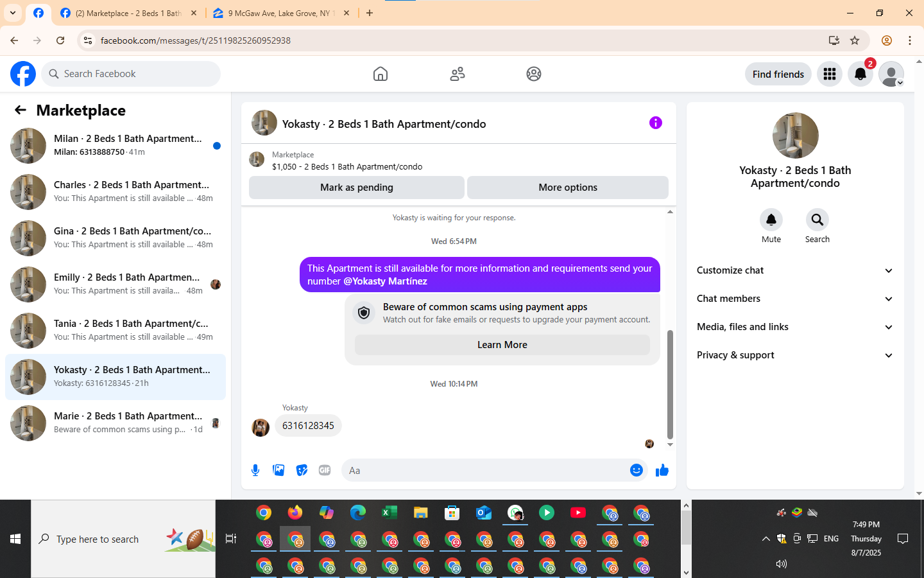The width and height of the screenshot is (924, 578).
Task: Reload the page
Action: [x=60, y=40]
